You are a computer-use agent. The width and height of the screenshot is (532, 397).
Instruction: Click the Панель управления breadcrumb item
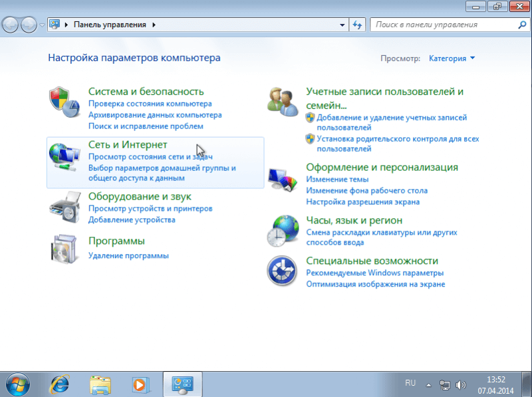(109, 25)
